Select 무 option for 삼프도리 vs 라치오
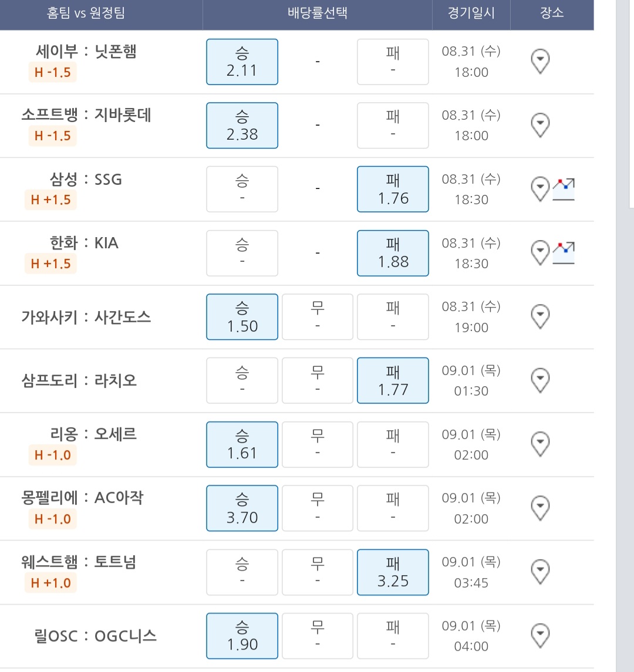 (x=317, y=380)
